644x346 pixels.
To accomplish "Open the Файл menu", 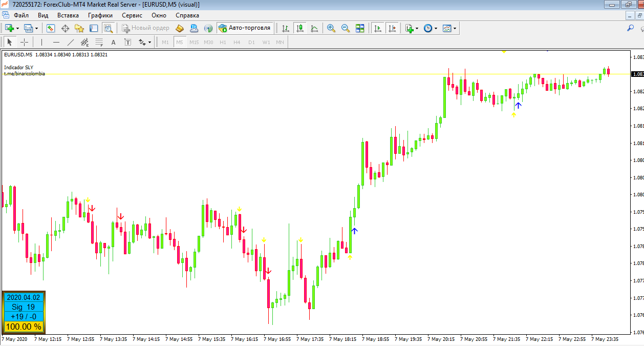I will click(22, 15).
